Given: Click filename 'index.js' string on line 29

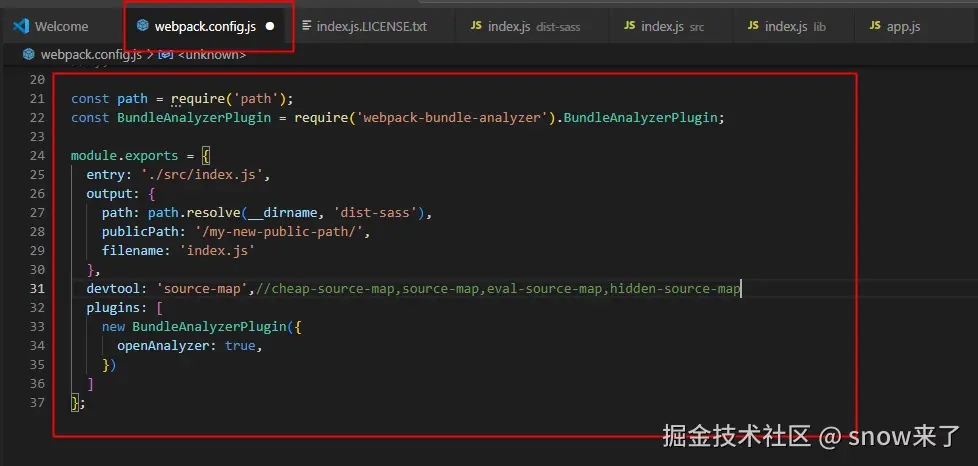Looking at the screenshot, I should click(217, 251).
